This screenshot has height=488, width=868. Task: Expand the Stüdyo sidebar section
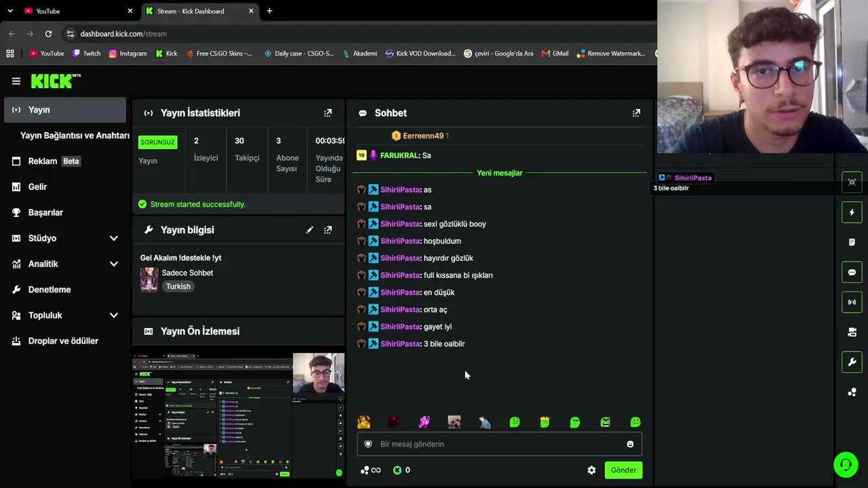tap(114, 239)
